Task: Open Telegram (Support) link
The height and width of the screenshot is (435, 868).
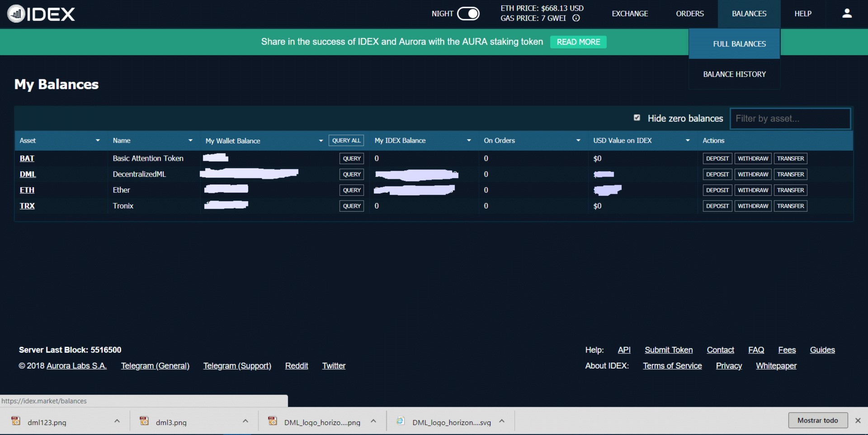Action: pos(237,366)
